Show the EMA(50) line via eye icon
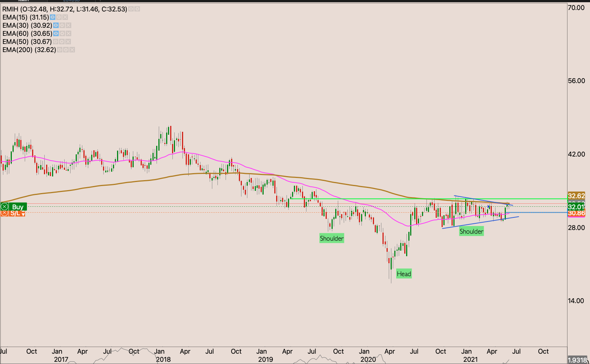The image size is (590, 364). [55, 42]
